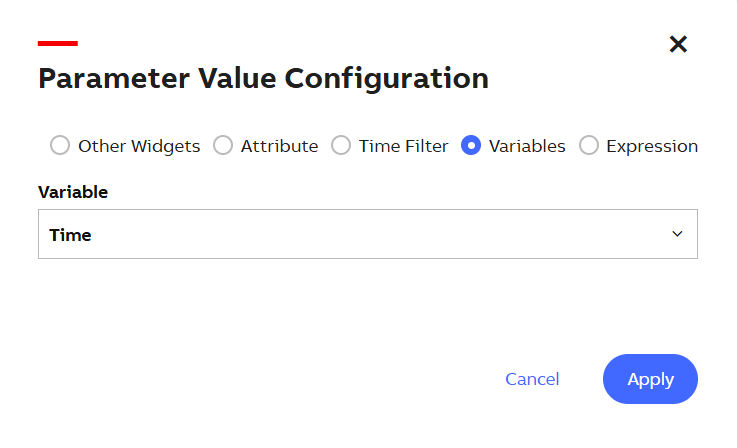Expand the dropdown using the chevron arrow
The height and width of the screenshot is (448, 737).
coord(677,234)
